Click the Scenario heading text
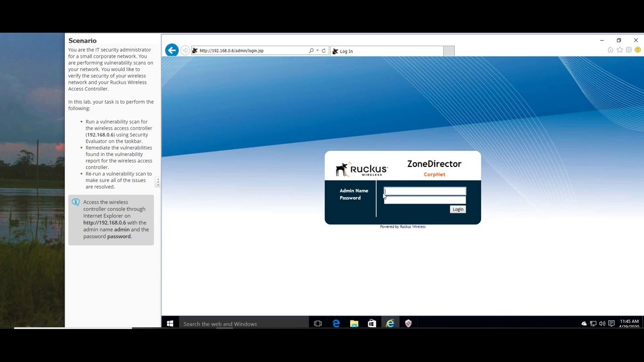644x362 pixels. click(x=83, y=41)
